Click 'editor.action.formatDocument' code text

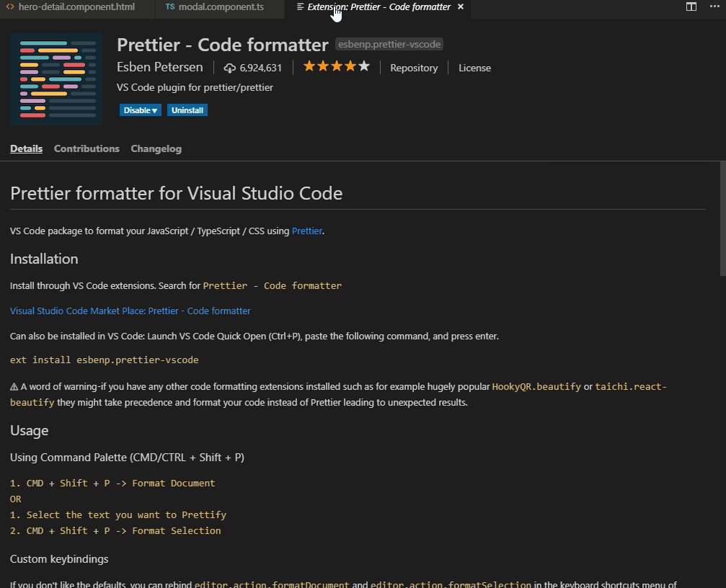click(x=272, y=584)
